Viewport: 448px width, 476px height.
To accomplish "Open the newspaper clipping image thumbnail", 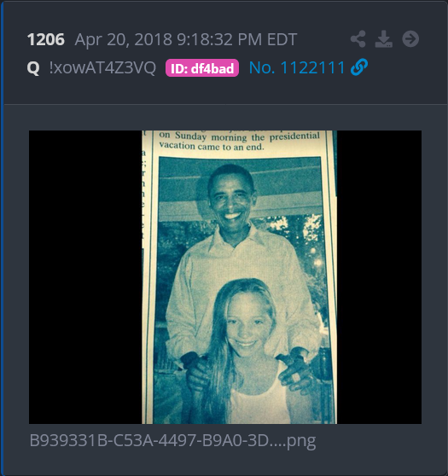I will [225, 277].
